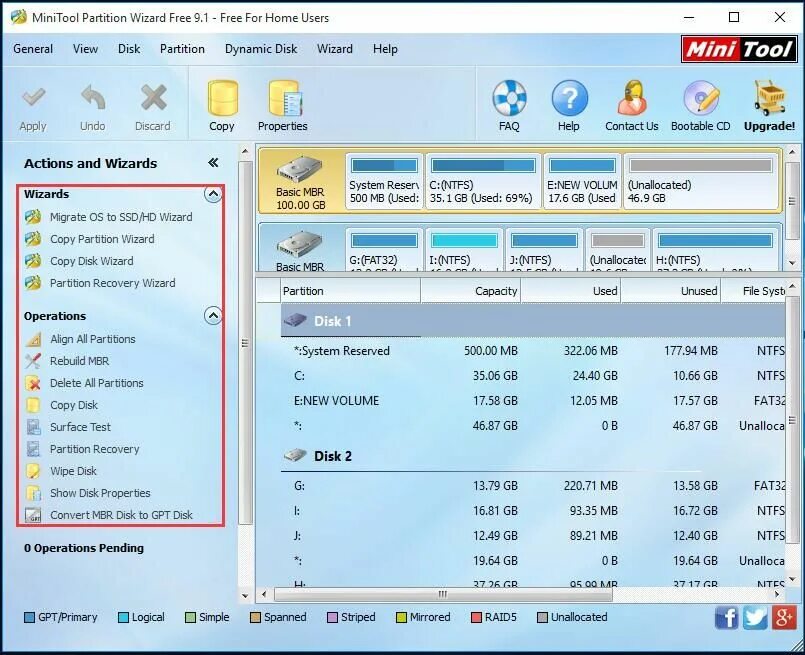The height and width of the screenshot is (655, 805).
Task: Click the Logical legend swatch
Action: tap(123, 618)
